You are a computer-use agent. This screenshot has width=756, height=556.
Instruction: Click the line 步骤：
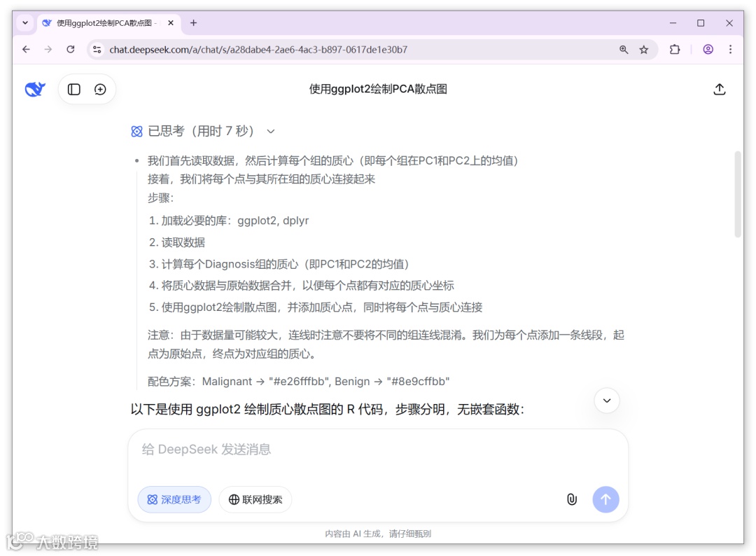tap(160, 197)
